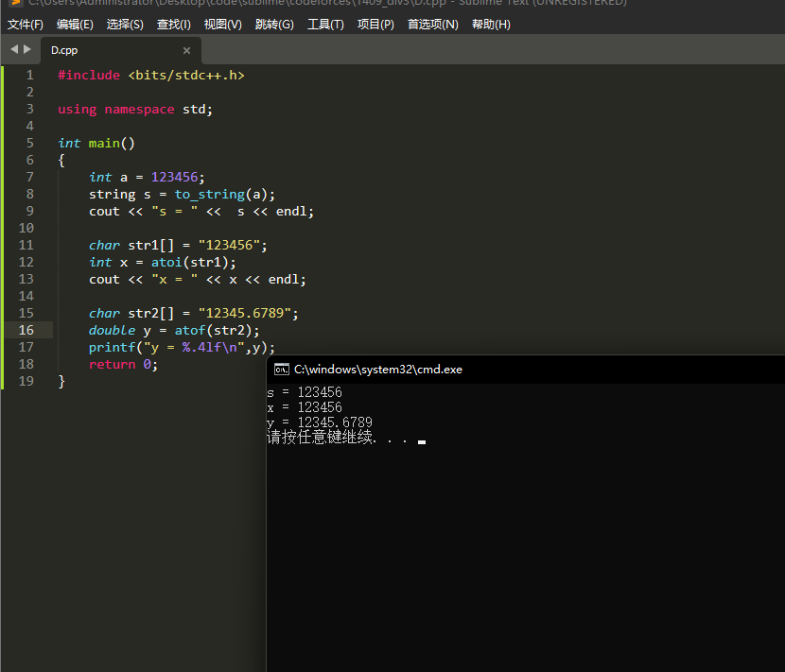Open the 选择(S) menu
785x672 pixels.
tap(125, 24)
